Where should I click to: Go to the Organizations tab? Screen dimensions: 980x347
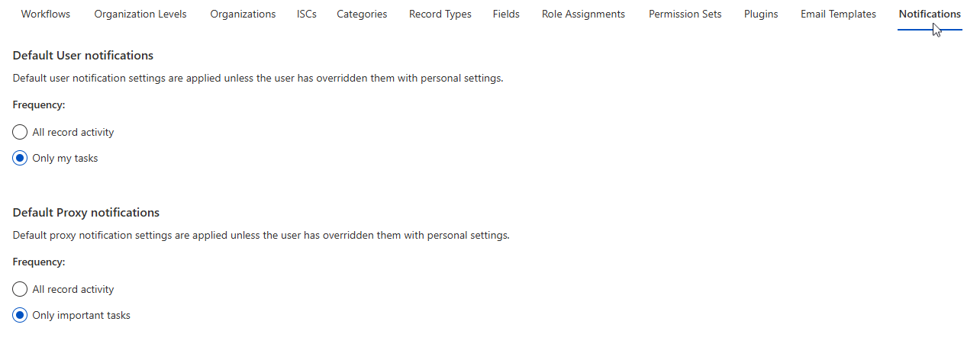(x=243, y=14)
